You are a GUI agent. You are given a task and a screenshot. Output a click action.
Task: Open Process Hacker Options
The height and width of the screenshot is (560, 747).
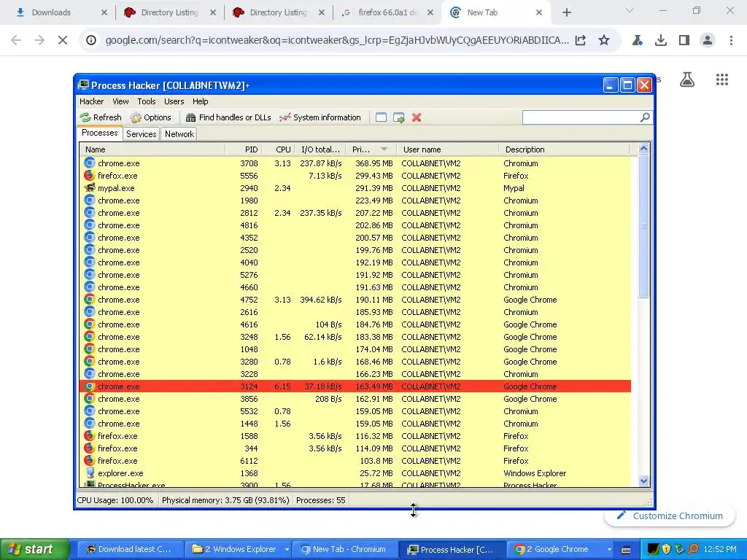pos(150,117)
